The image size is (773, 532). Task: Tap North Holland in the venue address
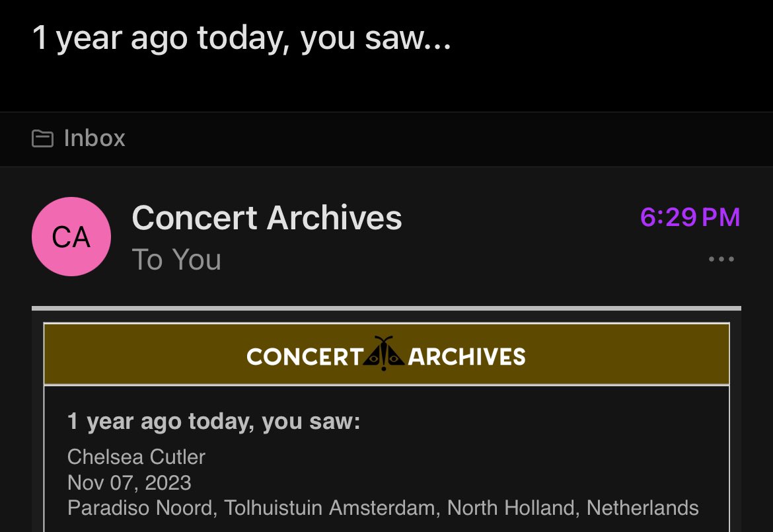(x=513, y=508)
